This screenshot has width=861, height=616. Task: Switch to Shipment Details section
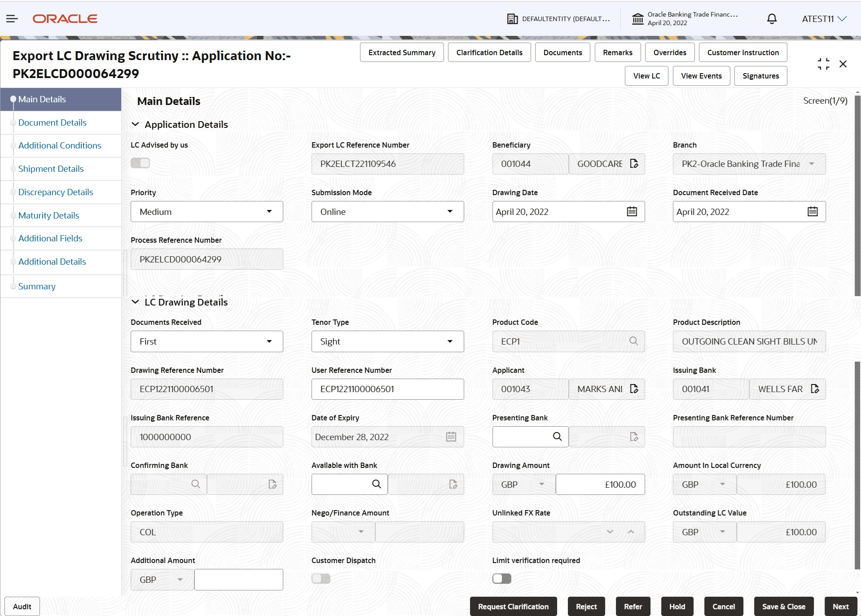pos(51,169)
